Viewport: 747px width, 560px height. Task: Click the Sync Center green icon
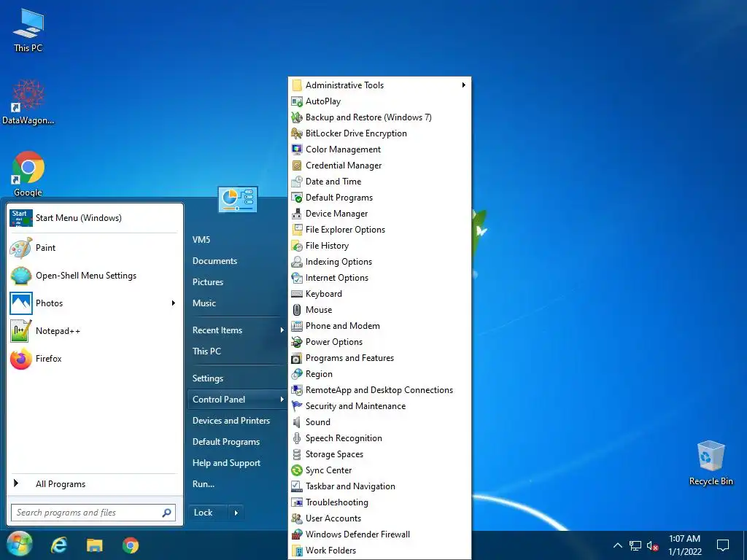point(297,470)
